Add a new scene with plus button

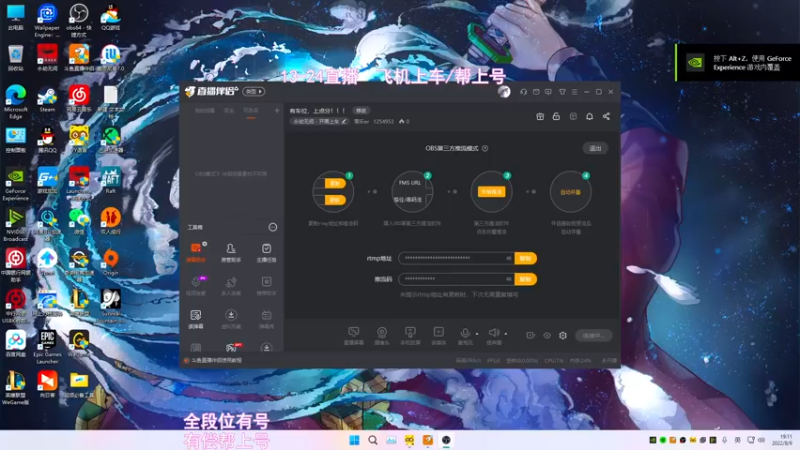click(277, 110)
